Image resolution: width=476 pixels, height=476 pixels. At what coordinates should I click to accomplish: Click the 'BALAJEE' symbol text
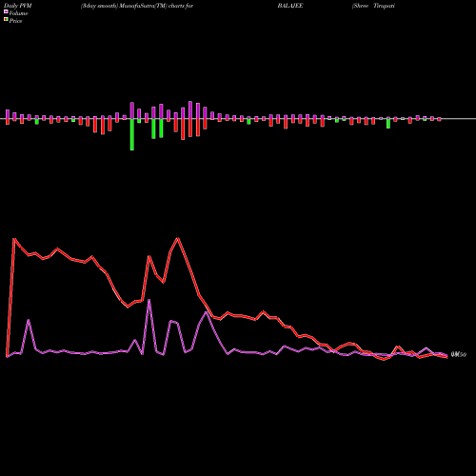pos(290,6)
